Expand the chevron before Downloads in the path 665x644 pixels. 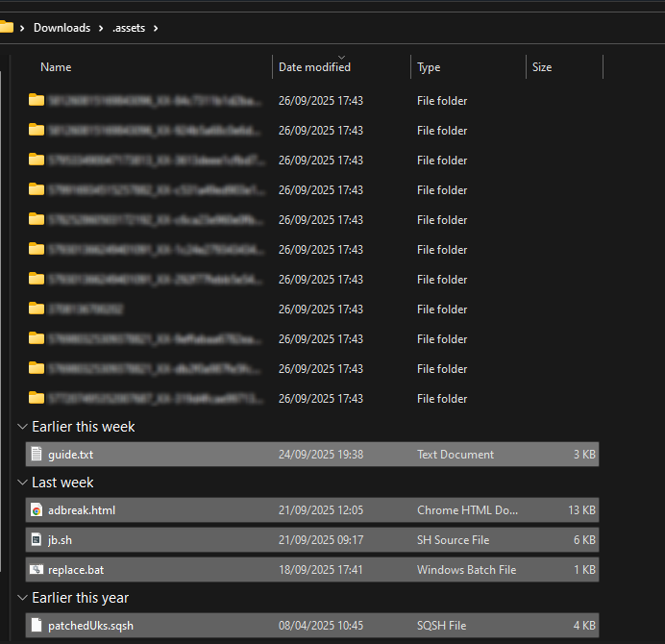tap(23, 28)
